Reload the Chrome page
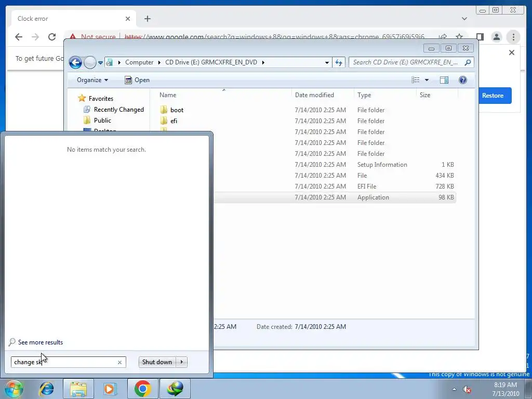The width and height of the screenshot is (532, 399). coord(52,37)
